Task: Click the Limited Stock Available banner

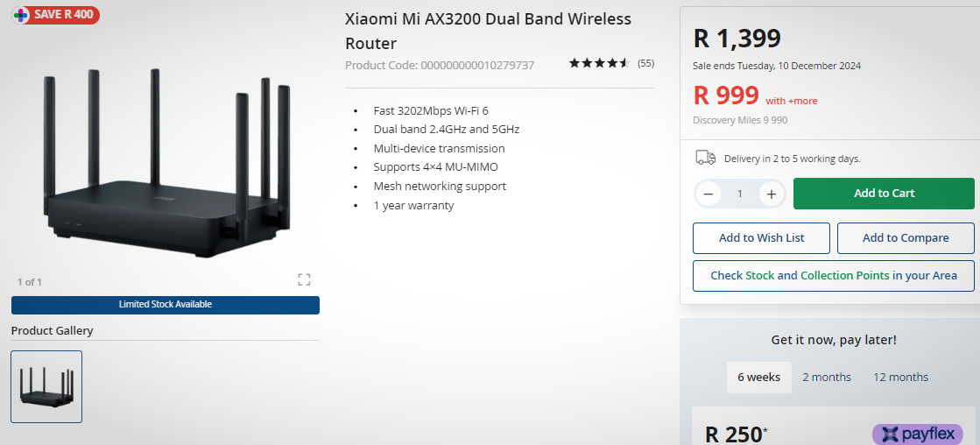Action: click(x=166, y=305)
